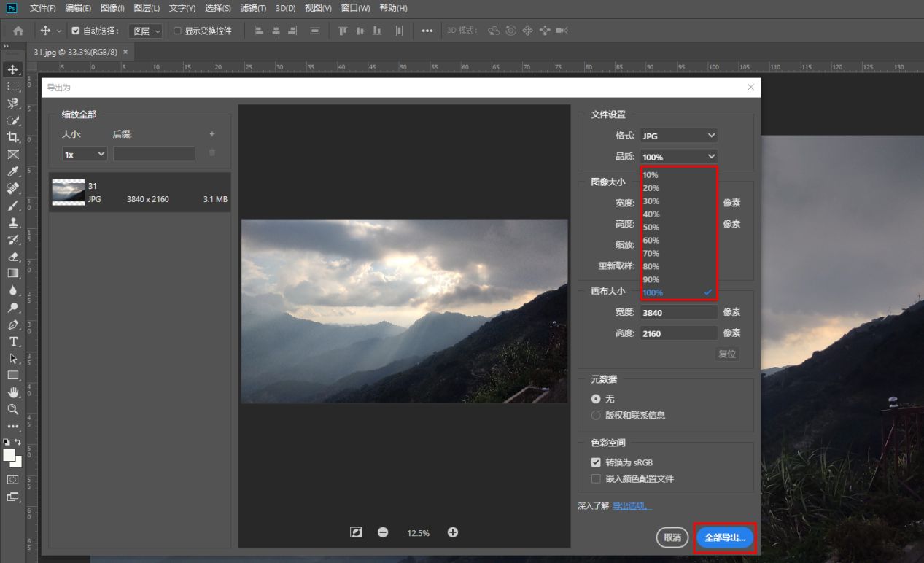Reset to default foreground/background colors icon
Image resolution: width=924 pixels, height=563 pixels.
click(x=7, y=442)
